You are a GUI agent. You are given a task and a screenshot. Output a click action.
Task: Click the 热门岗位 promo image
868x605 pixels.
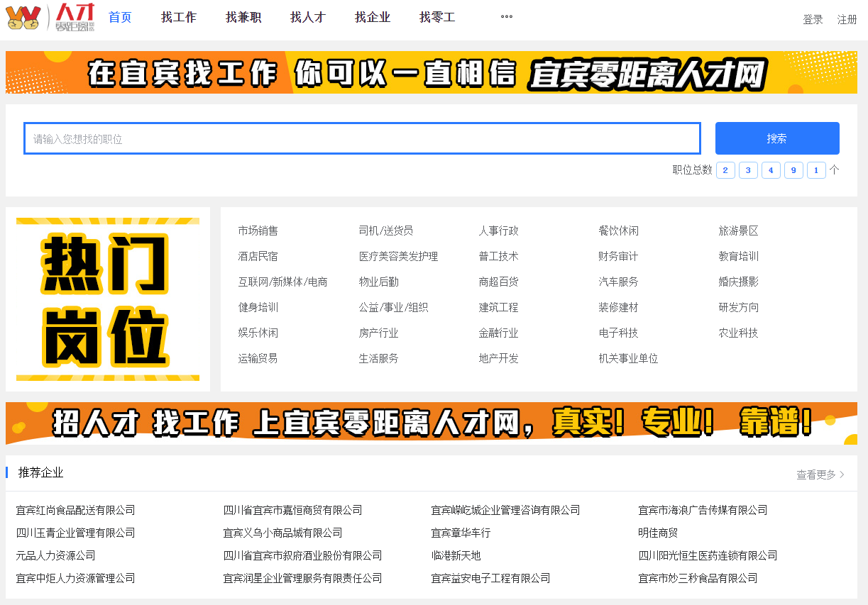108,299
